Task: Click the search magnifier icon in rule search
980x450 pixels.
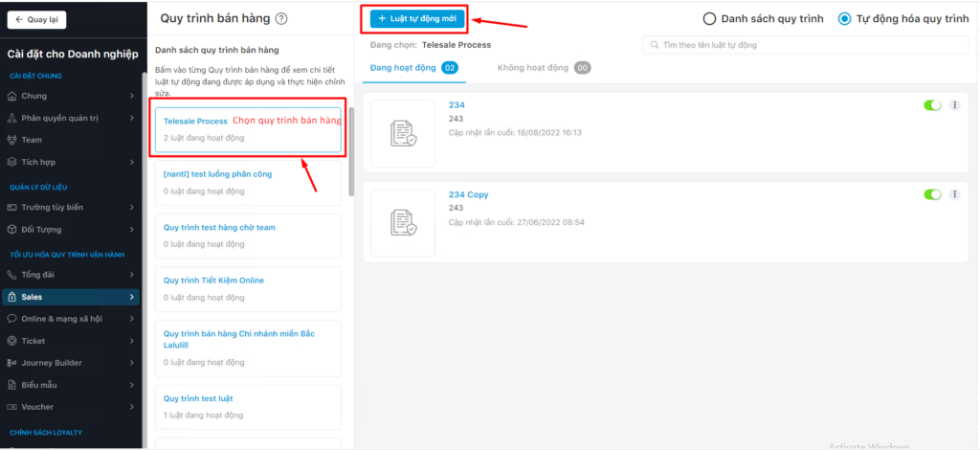Action: point(655,45)
